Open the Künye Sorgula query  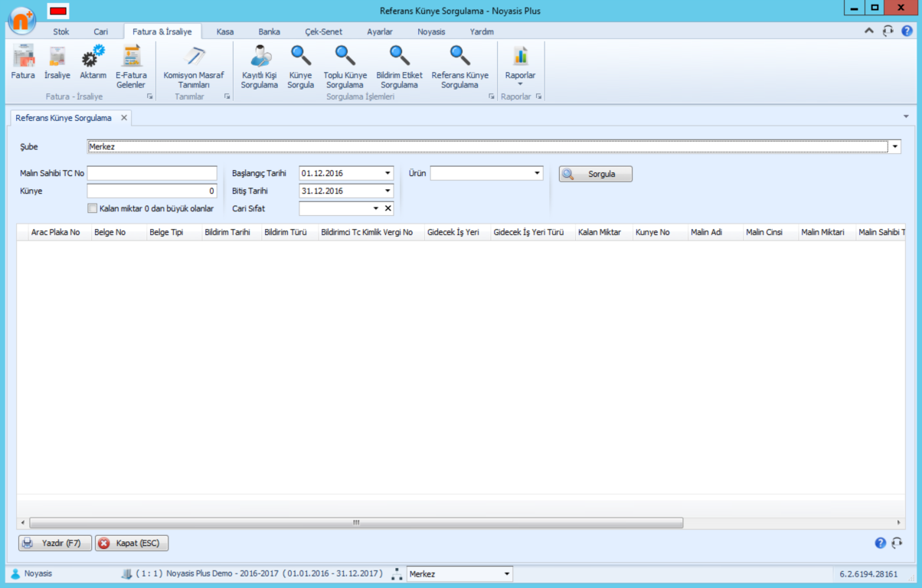point(301,67)
